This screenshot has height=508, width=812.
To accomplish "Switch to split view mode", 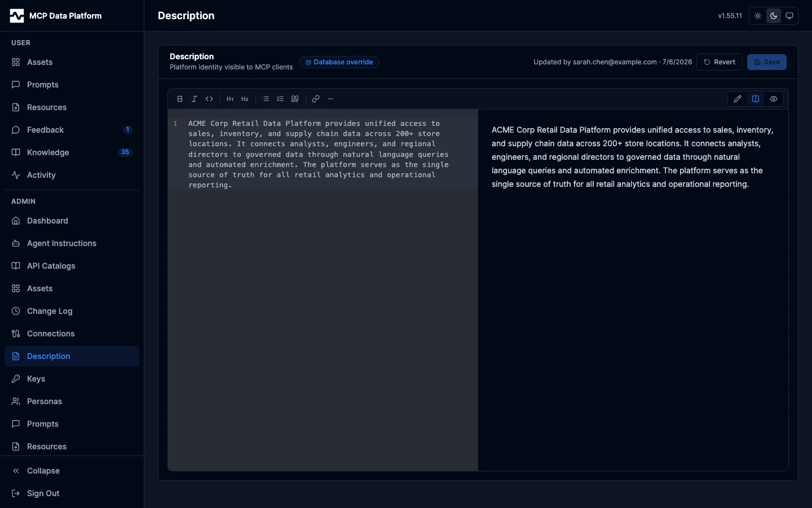I will [756, 99].
